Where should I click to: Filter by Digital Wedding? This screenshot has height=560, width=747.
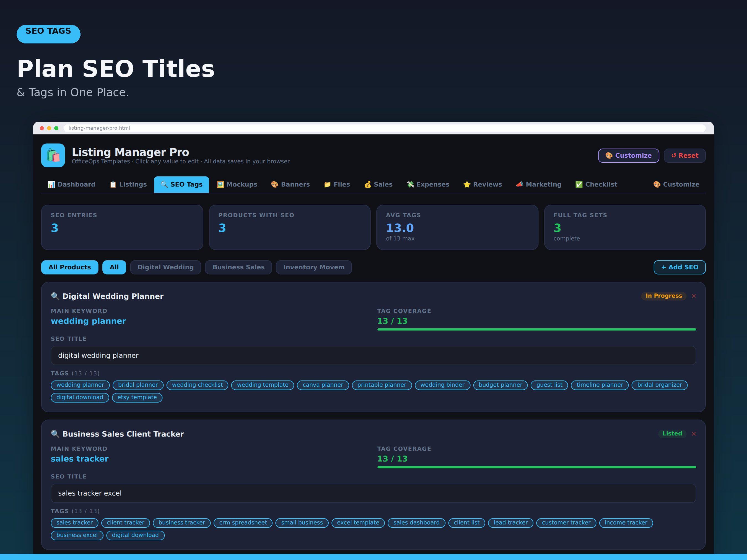point(165,267)
